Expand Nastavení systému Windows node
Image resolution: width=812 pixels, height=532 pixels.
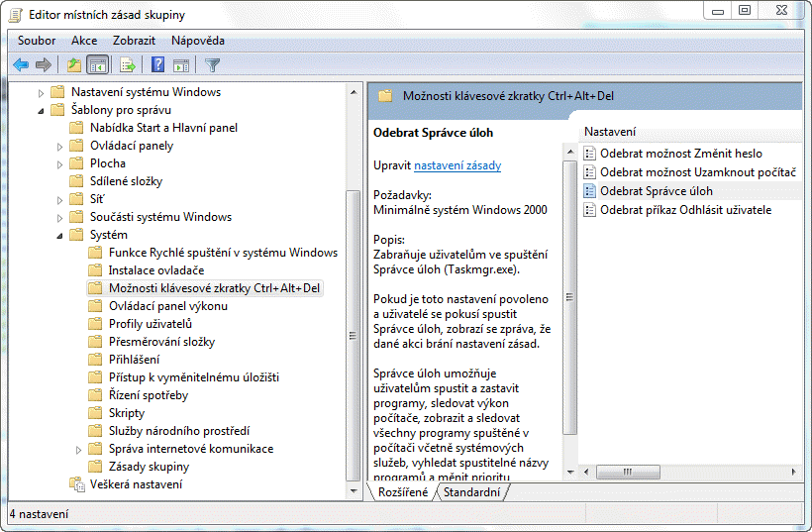[x=41, y=93]
